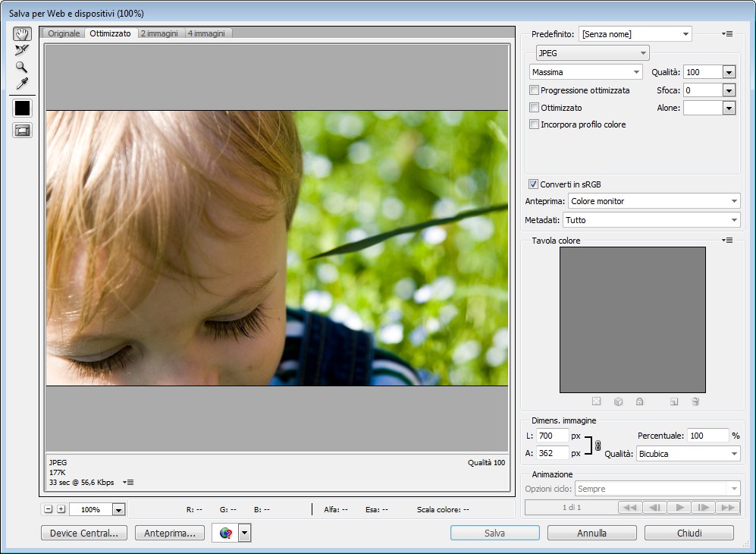The height and width of the screenshot is (554, 756).
Task: Open the Metadati Tutto dropdown
Action: (651, 220)
